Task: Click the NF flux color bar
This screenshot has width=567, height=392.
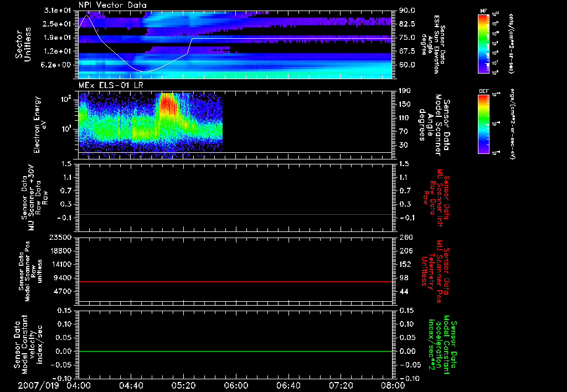Action: 483,44
